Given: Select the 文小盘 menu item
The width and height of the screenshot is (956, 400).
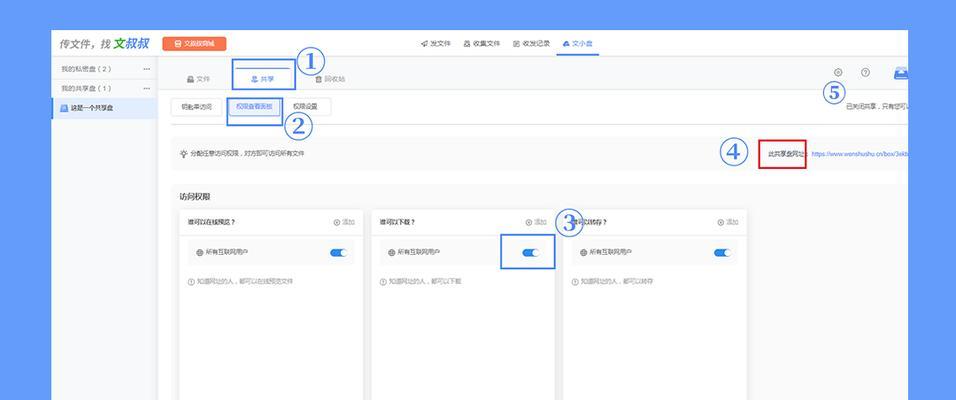Looking at the screenshot, I should coord(577,44).
